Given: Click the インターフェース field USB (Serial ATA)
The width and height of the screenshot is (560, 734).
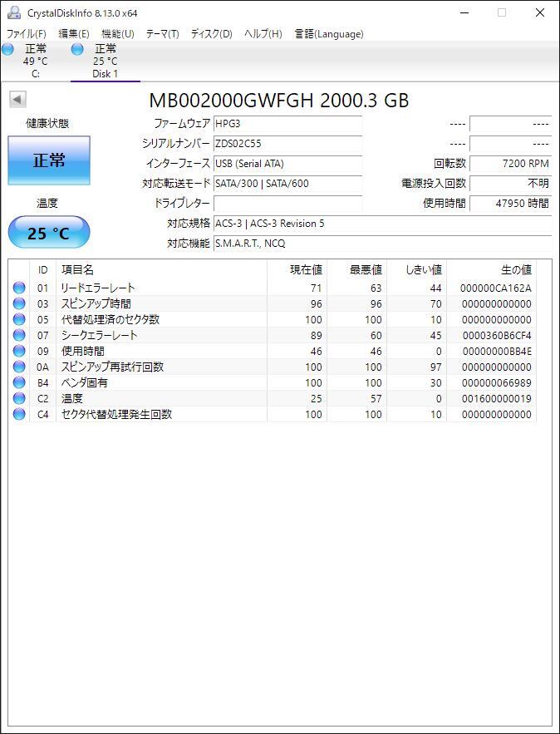Looking at the screenshot, I should 287,164.
